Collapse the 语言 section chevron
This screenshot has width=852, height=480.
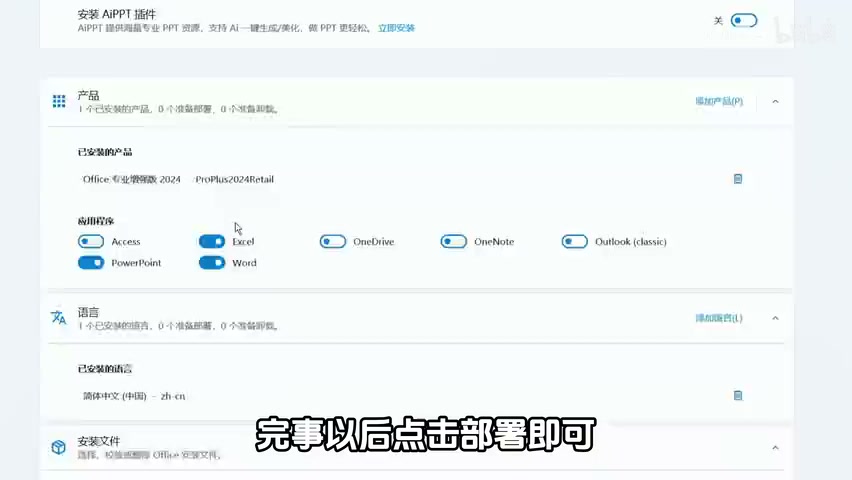[x=775, y=319]
